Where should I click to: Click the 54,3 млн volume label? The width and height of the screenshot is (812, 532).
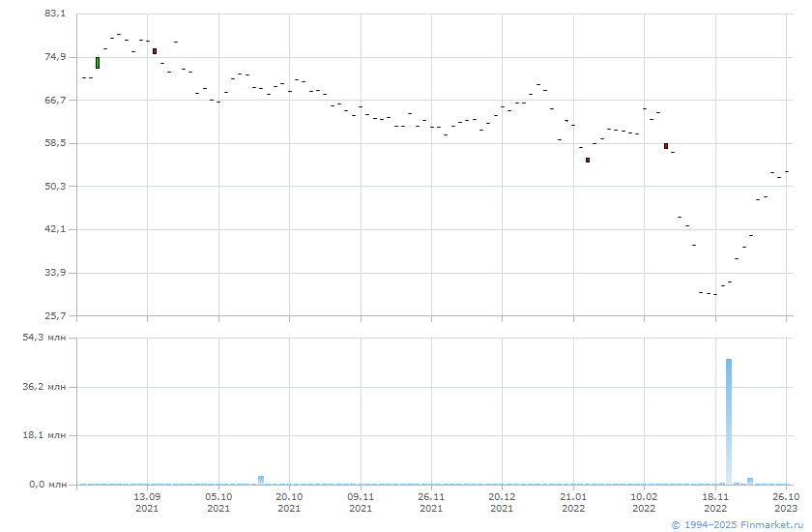[x=44, y=338]
